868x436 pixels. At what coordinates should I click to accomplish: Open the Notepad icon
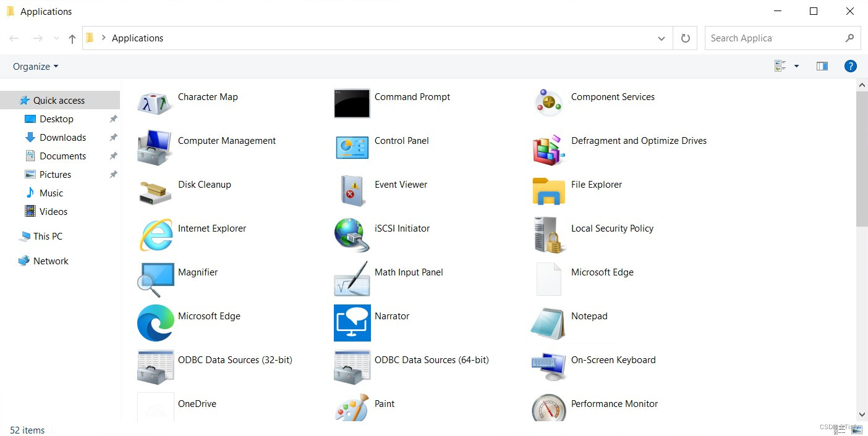548,323
